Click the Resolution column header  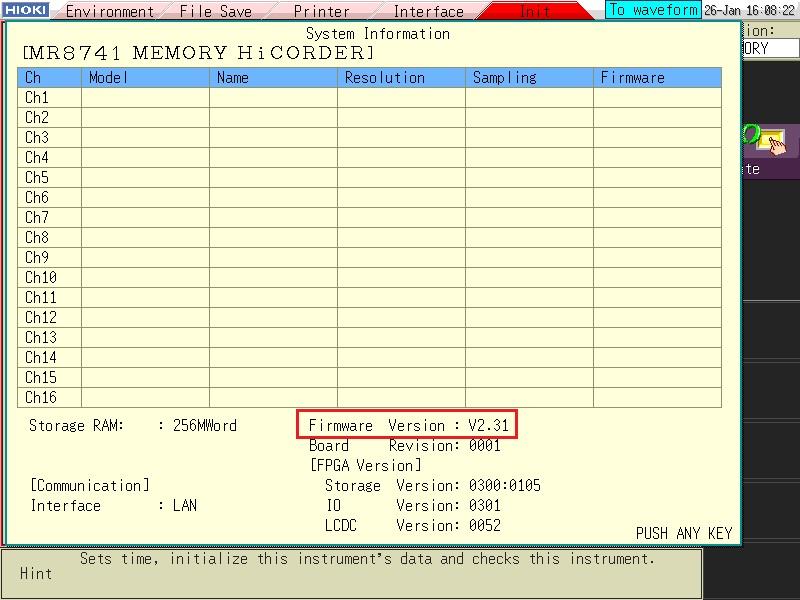pos(402,78)
